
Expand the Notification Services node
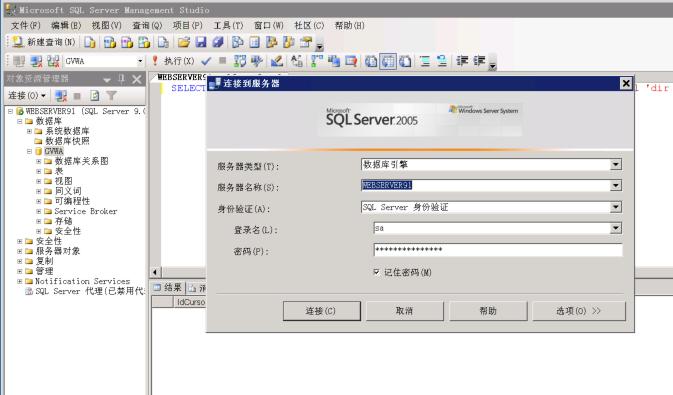click(x=19, y=281)
